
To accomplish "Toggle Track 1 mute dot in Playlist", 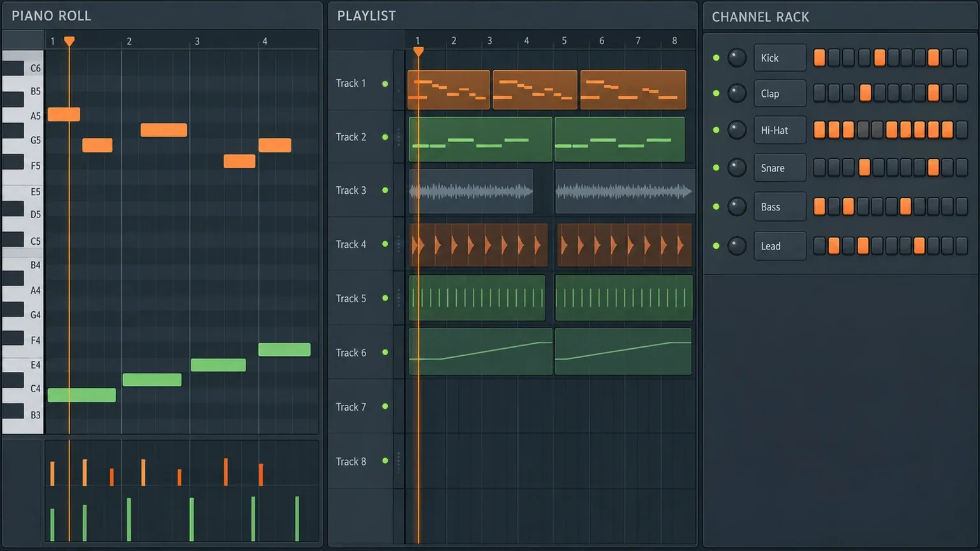I will [x=385, y=84].
